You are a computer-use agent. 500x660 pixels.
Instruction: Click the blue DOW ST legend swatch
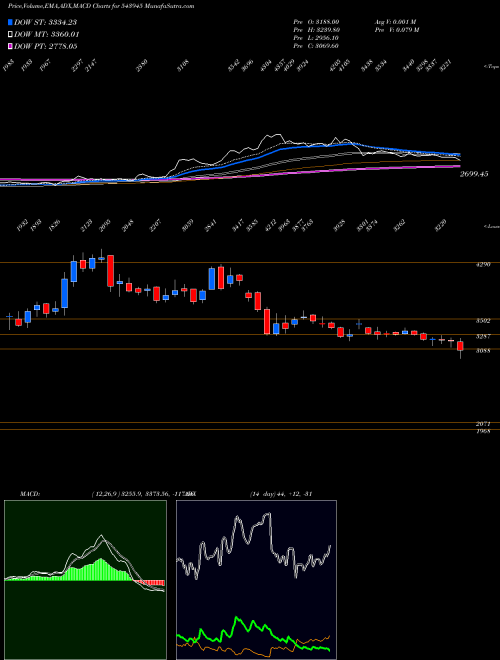click(x=11, y=22)
